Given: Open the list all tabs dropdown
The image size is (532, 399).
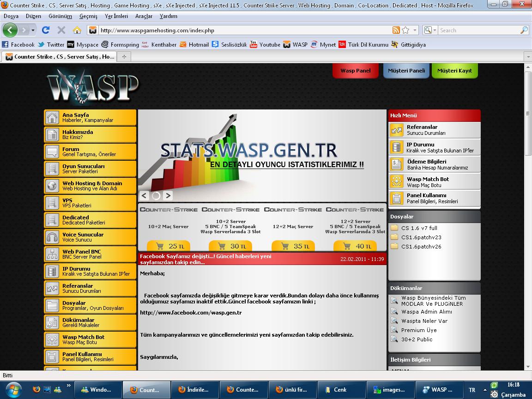Looking at the screenshot, I should tap(528, 57).
